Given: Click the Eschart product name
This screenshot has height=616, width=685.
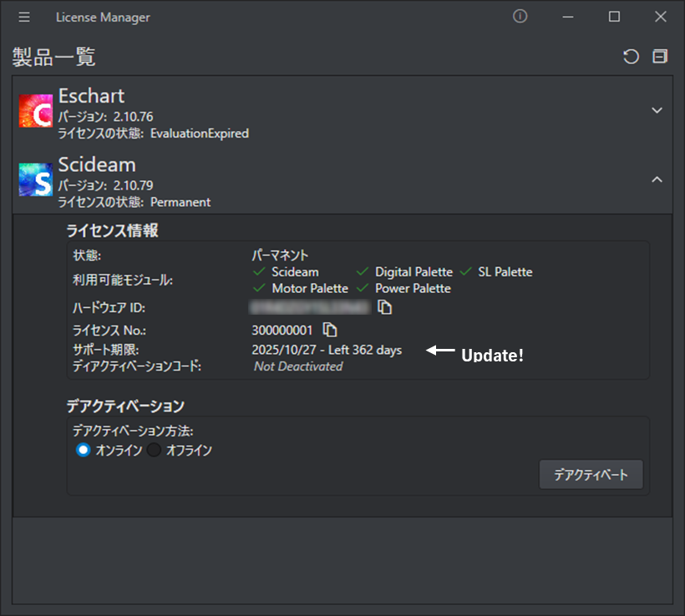Looking at the screenshot, I should coord(91,96).
